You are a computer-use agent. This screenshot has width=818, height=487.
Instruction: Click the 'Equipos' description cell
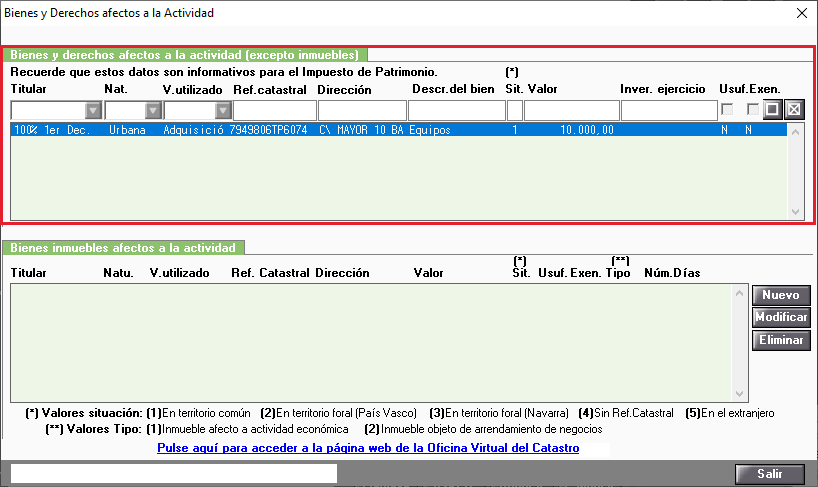(429, 130)
